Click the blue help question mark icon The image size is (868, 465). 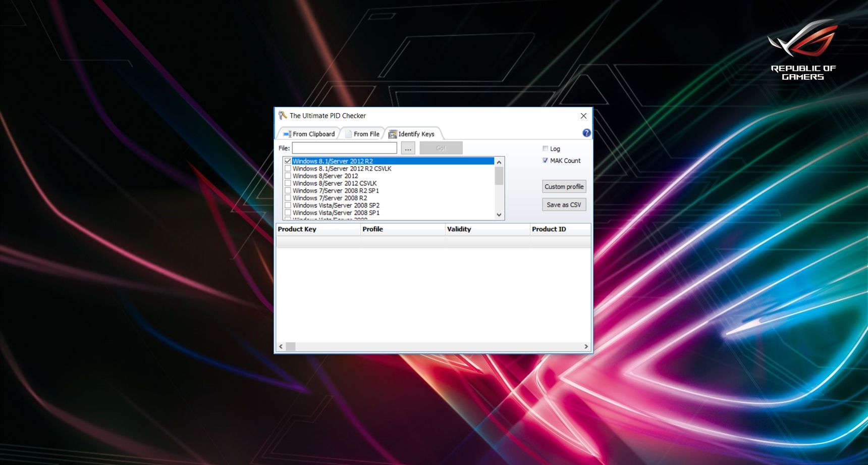point(586,133)
